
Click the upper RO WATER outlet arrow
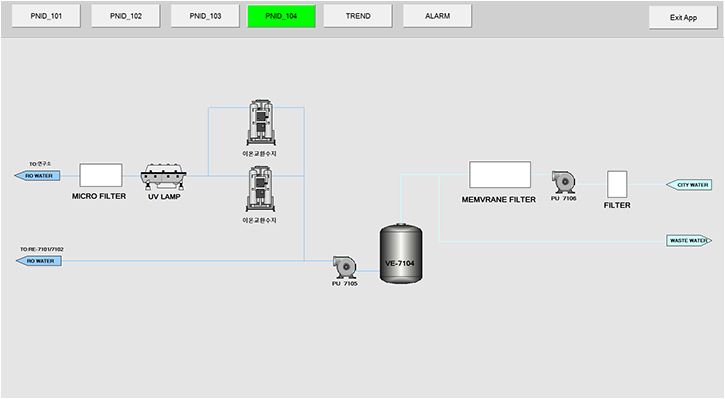tap(37, 176)
